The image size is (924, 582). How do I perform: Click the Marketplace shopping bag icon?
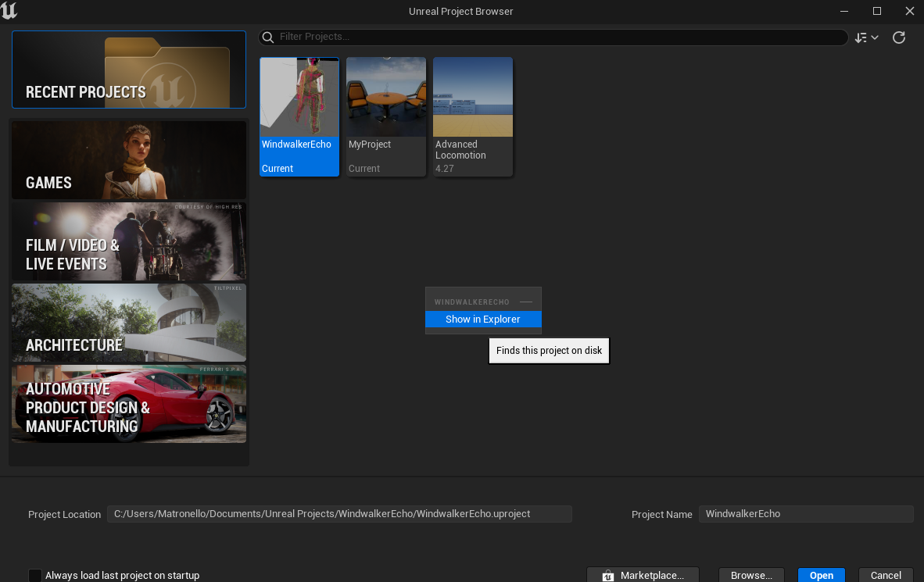click(608, 576)
